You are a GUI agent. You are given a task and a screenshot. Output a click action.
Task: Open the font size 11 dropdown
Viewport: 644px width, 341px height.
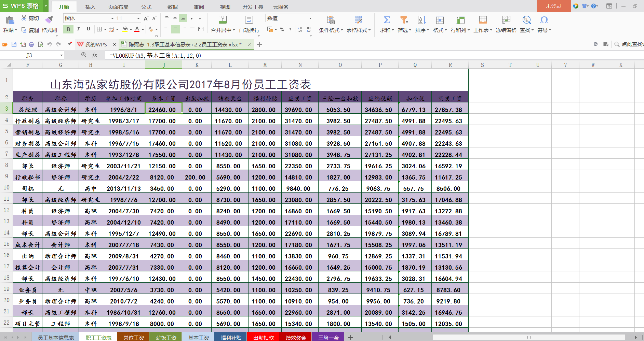point(138,18)
